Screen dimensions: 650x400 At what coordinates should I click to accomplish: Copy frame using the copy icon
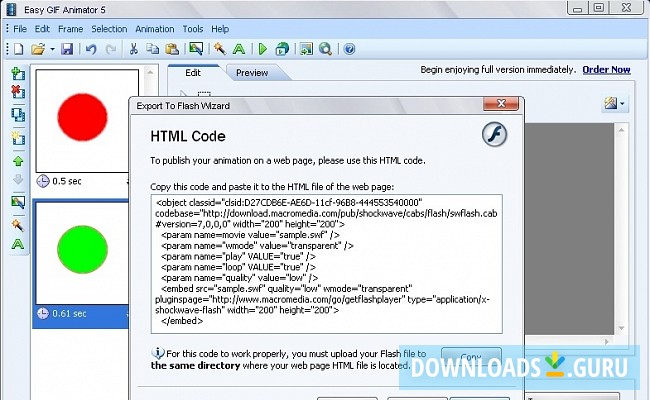(153, 49)
